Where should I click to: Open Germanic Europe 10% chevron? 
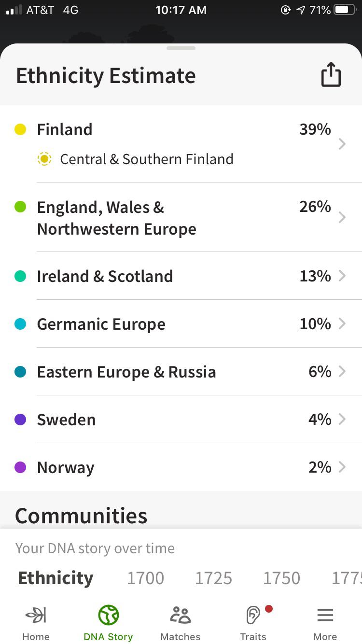pos(342,323)
